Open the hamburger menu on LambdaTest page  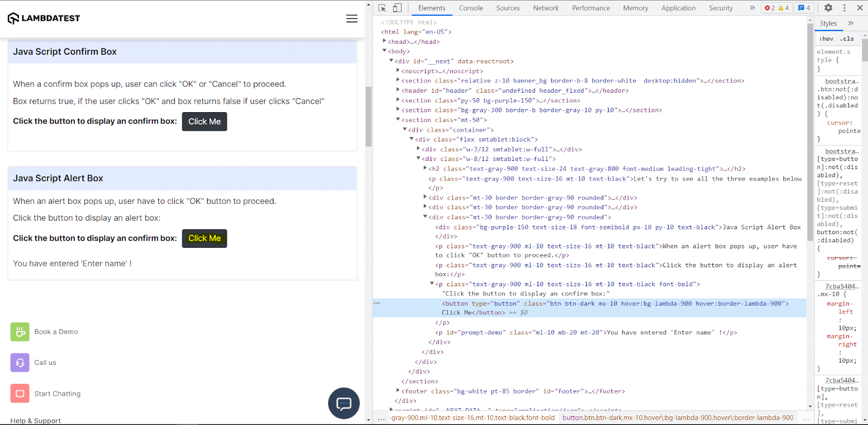(x=352, y=18)
